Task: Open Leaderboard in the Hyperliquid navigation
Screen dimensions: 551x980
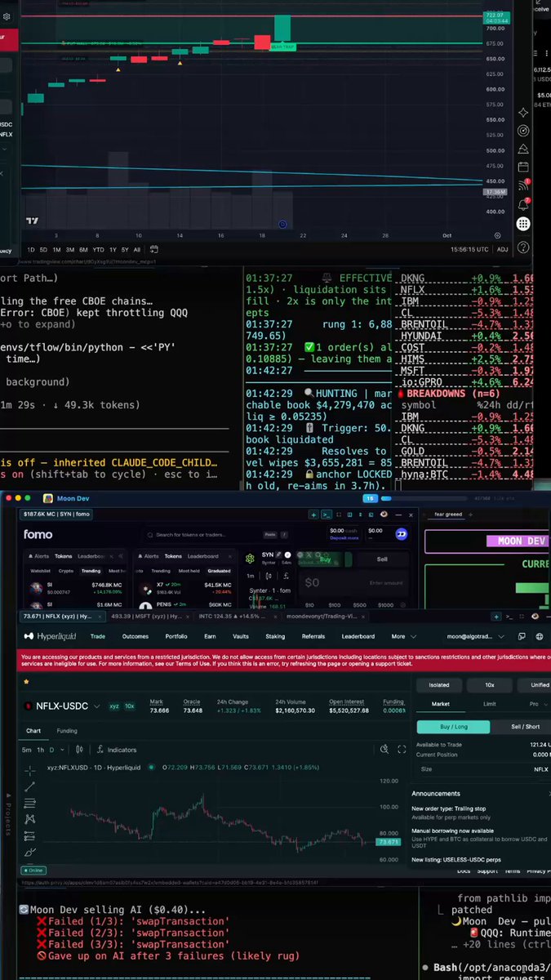Action: (x=358, y=636)
